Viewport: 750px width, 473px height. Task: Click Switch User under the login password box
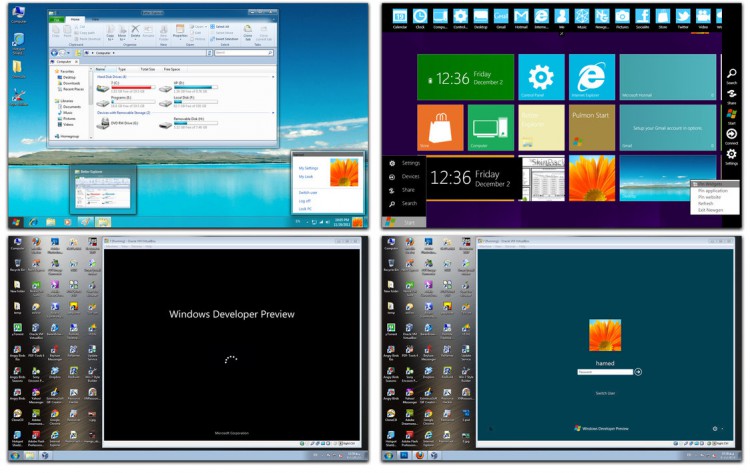pos(605,393)
